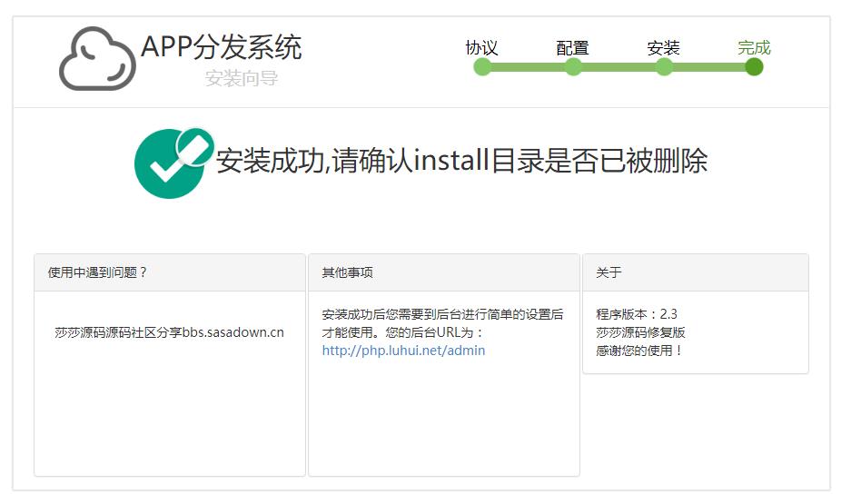851x504 pixels.
Task: Click the 使用中遇到问题？ panel header
Action: pyautogui.click(x=169, y=272)
